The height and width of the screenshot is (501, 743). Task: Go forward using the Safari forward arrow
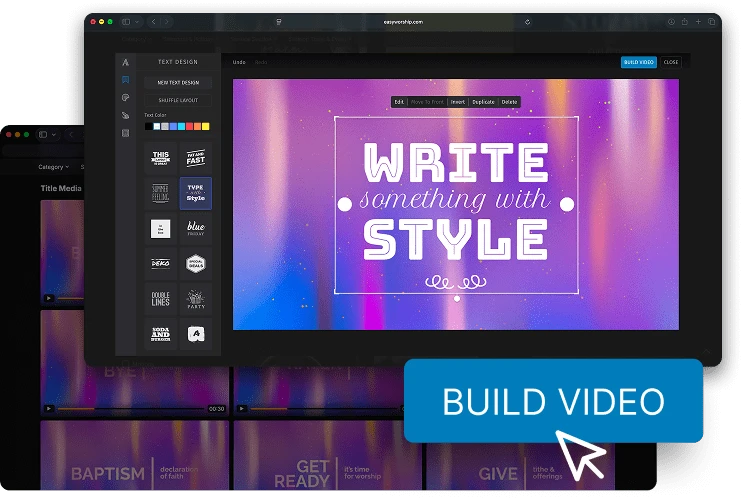[x=166, y=22]
